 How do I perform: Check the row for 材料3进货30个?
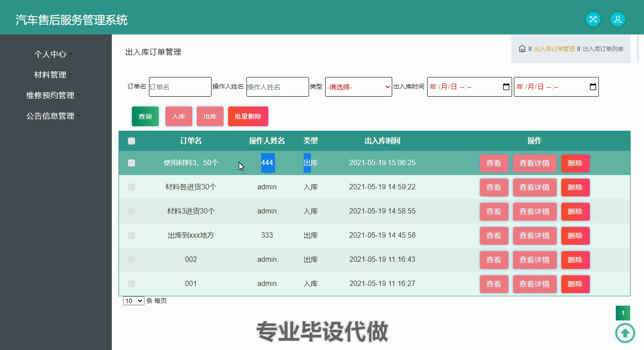click(x=131, y=211)
